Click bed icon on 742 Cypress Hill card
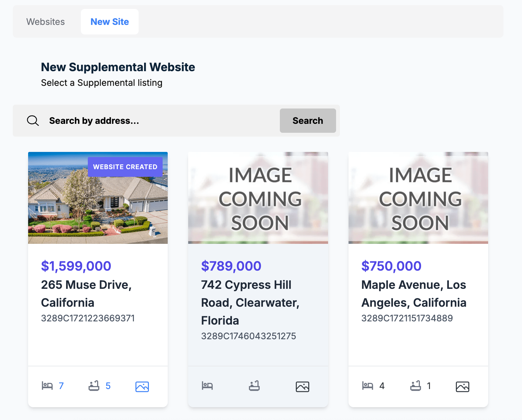 coord(207,386)
